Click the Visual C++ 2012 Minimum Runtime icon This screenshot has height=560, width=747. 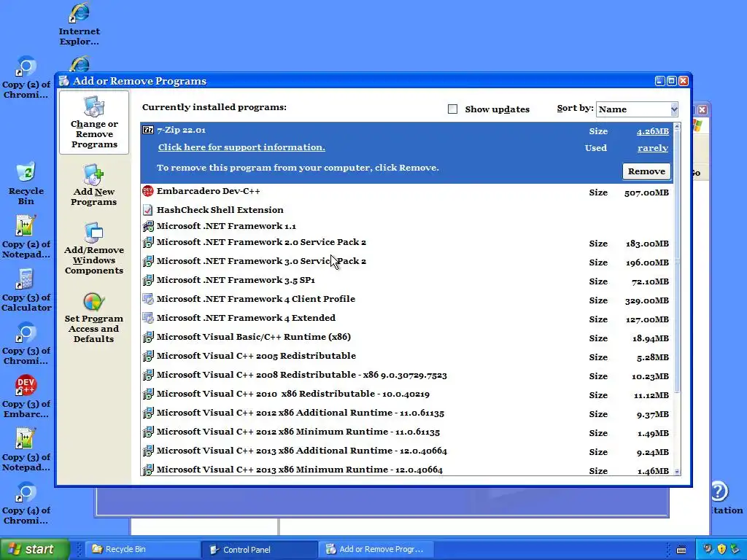148,432
